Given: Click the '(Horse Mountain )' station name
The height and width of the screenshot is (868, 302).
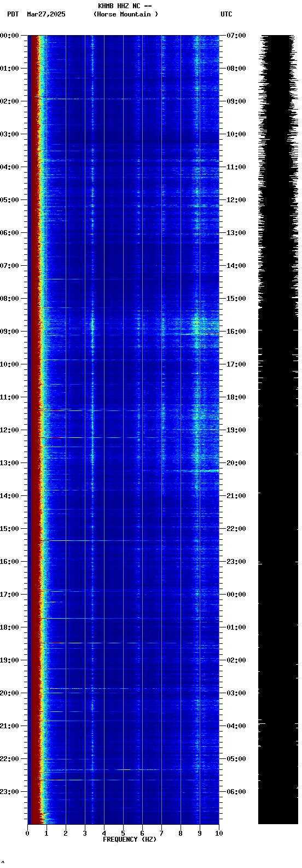Looking at the screenshot, I should 126,14.
